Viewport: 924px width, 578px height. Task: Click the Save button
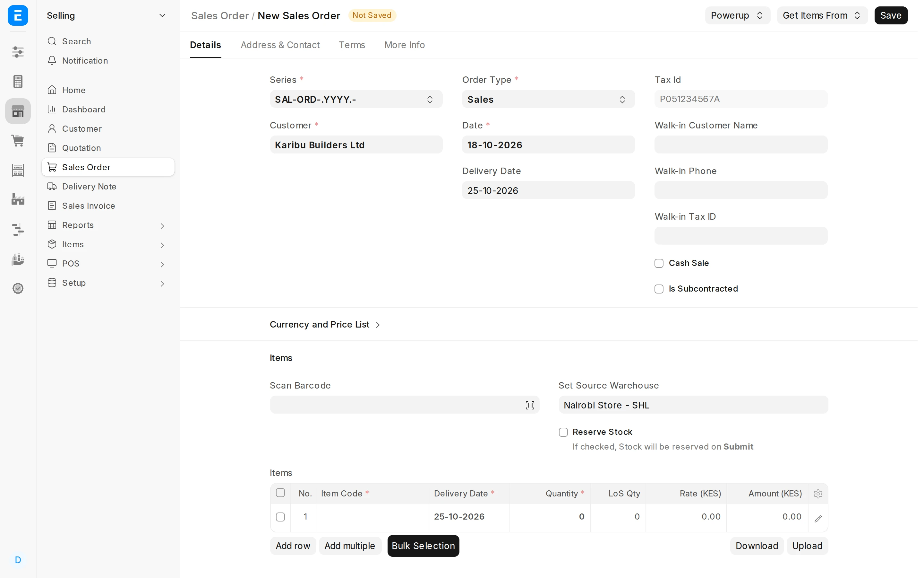(x=891, y=15)
